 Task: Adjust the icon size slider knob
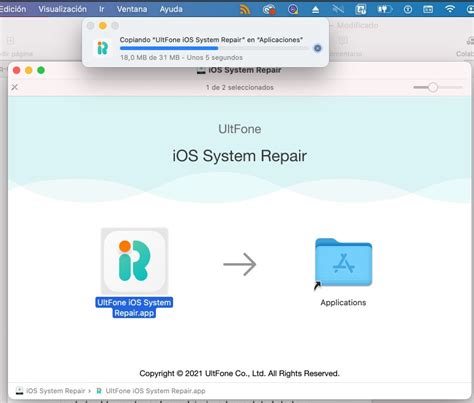433,87
